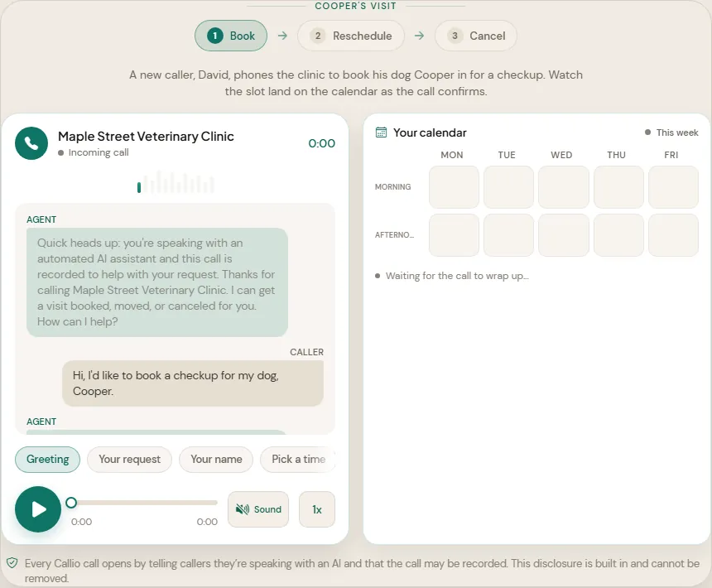Viewport: 712px width, 588px height.
Task: Click the green phone call icon
Action: coord(31,143)
